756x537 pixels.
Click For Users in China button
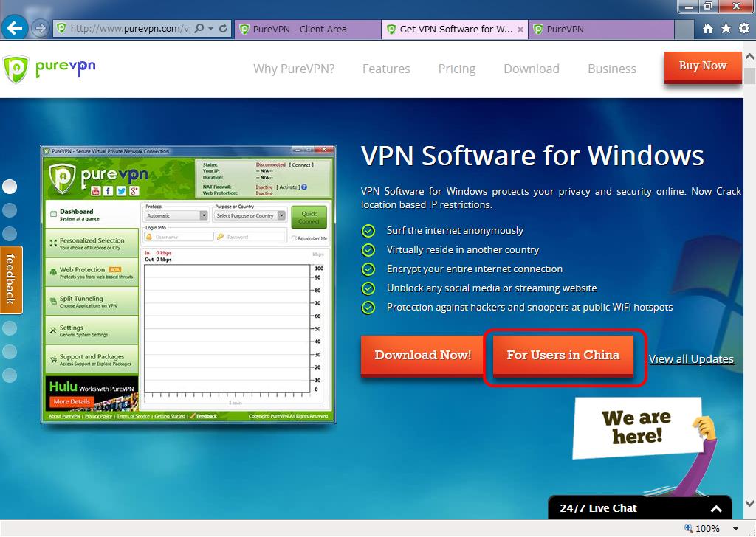tap(563, 356)
